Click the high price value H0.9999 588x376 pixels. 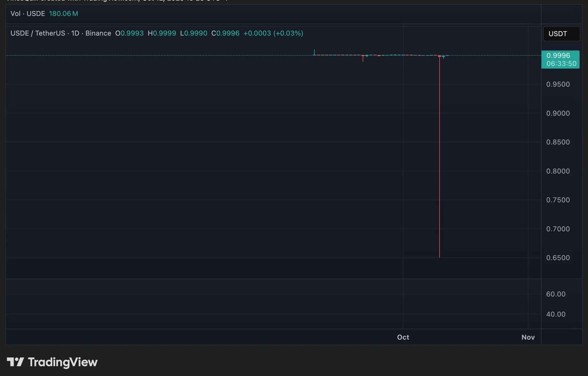click(162, 33)
